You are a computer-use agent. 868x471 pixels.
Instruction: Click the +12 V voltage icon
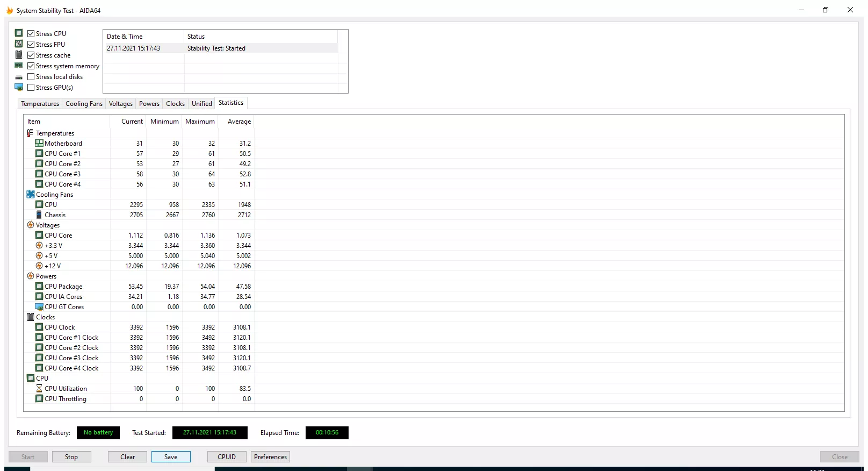39,266
